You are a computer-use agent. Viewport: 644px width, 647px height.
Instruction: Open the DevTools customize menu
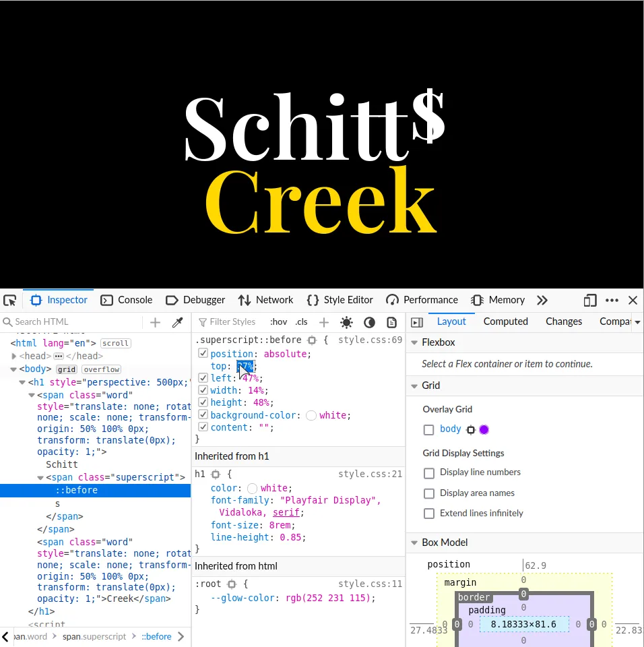(612, 300)
